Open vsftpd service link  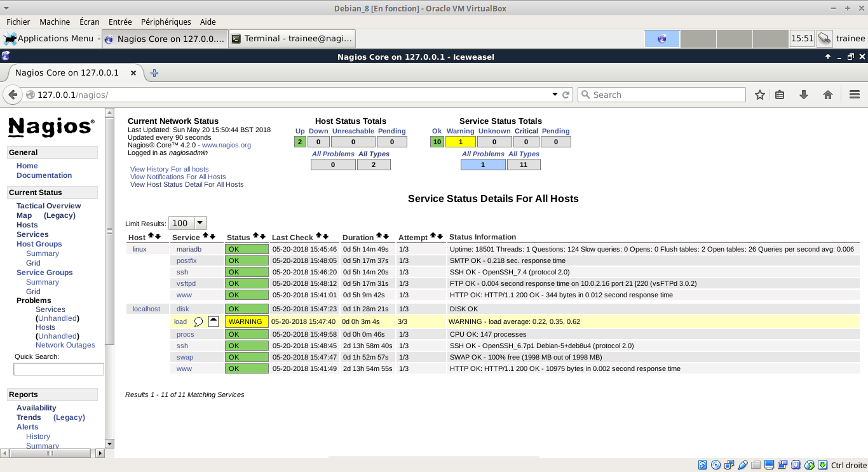point(186,283)
